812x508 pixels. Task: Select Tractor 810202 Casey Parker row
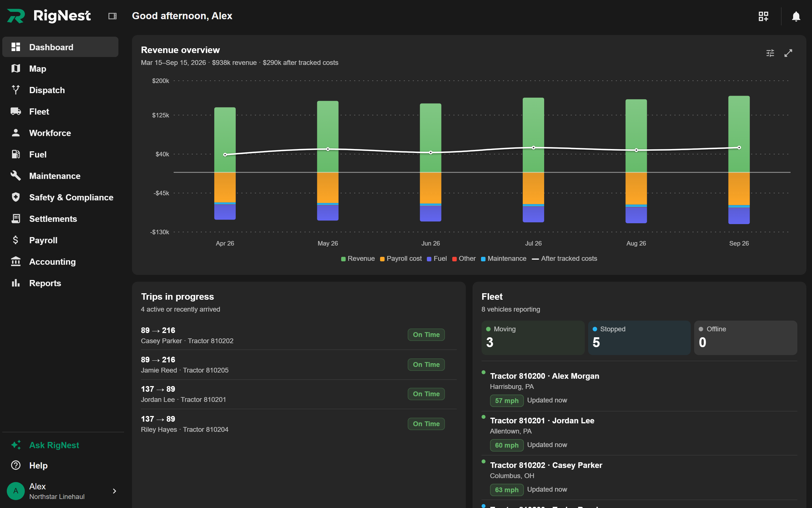click(x=639, y=478)
